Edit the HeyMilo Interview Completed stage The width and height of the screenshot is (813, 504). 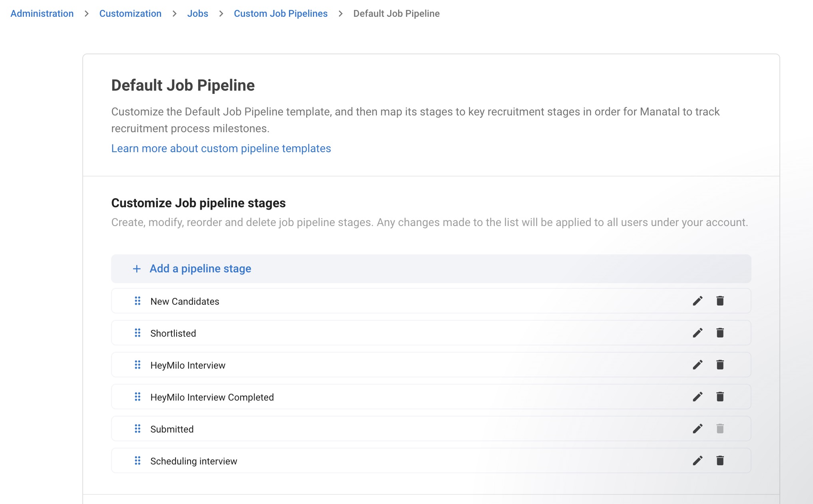coord(697,397)
